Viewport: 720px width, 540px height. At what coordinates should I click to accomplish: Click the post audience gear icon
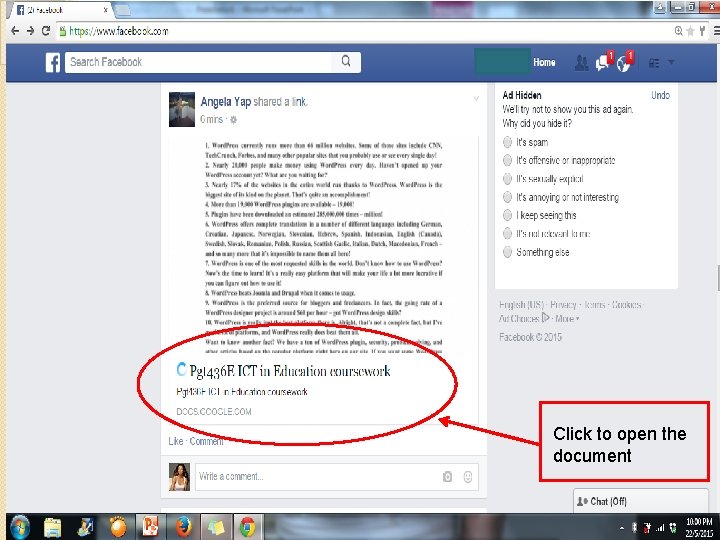tap(234, 120)
